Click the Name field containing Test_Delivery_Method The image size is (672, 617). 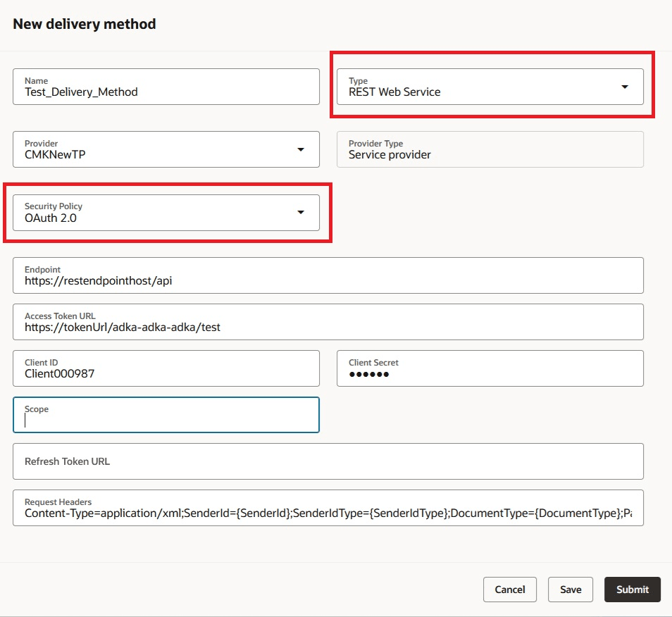click(x=166, y=87)
